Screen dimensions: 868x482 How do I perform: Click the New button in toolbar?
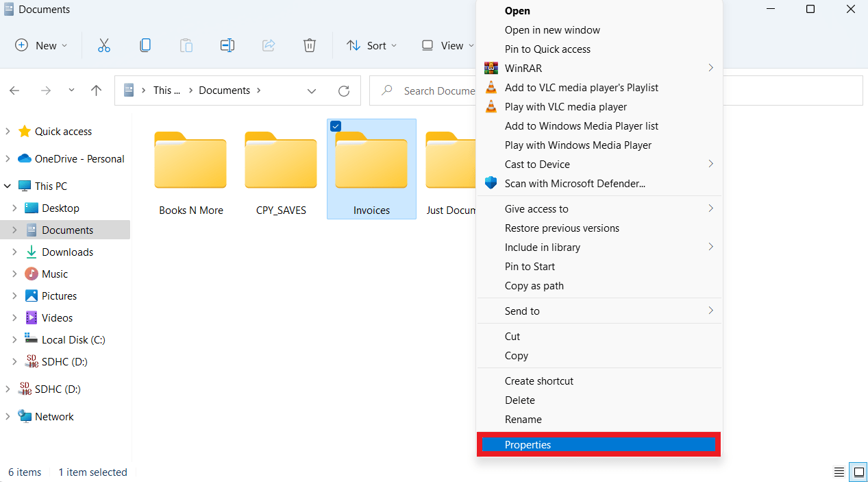tap(41, 45)
